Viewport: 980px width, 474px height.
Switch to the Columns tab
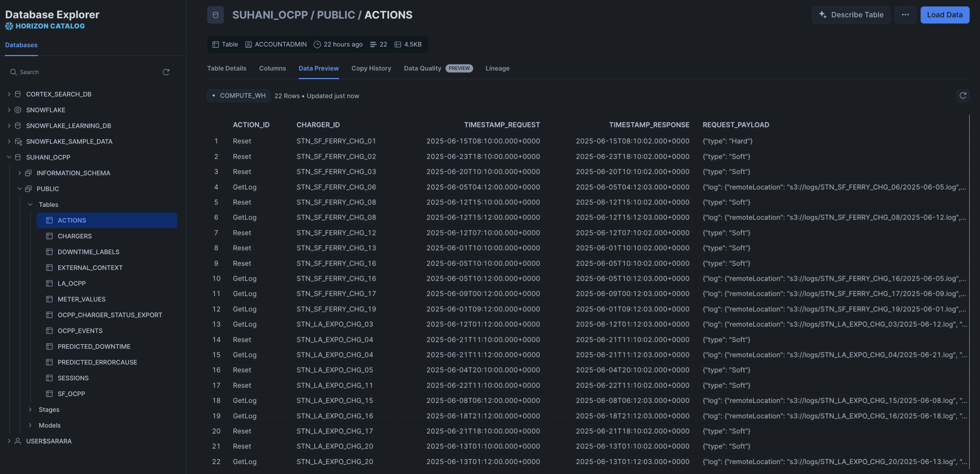point(272,68)
